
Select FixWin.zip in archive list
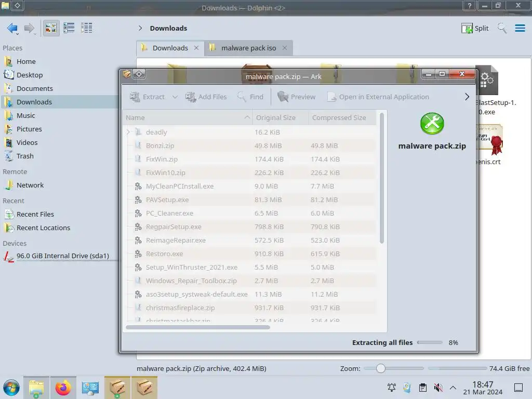click(250, 159)
